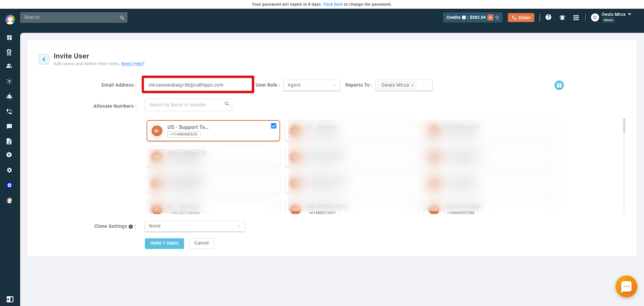The width and height of the screenshot is (644, 306).
Task: Open the Clone Settings dropdown showing None
Action: pos(195,226)
